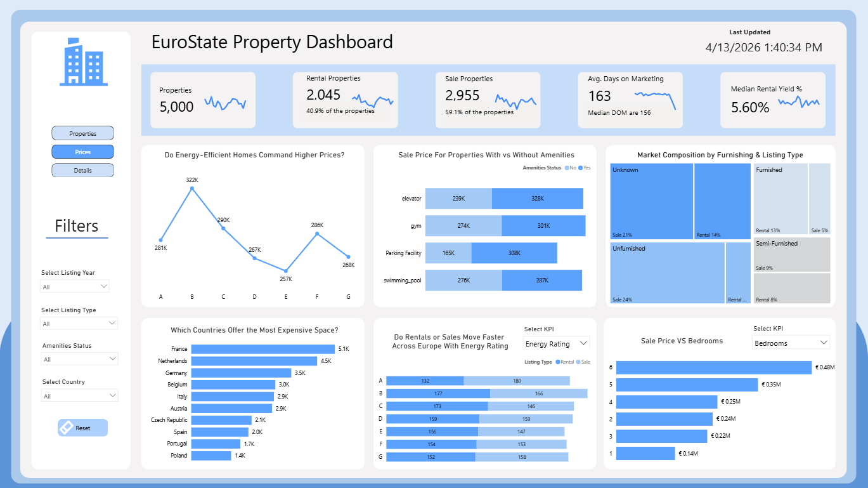Click 'Market Composition by Furnishing & Listing Type' title

(x=720, y=155)
